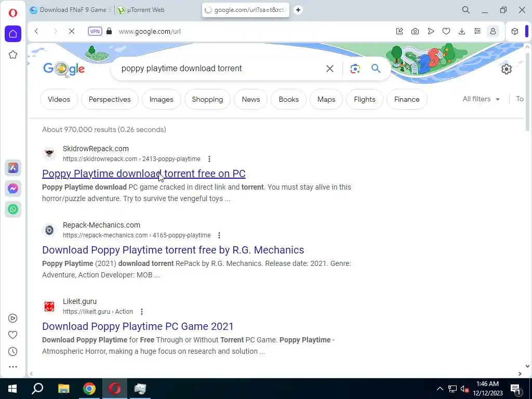Go to Opera start page home icon
The height and width of the screenshot is (399, 532).
coord(13,34)
